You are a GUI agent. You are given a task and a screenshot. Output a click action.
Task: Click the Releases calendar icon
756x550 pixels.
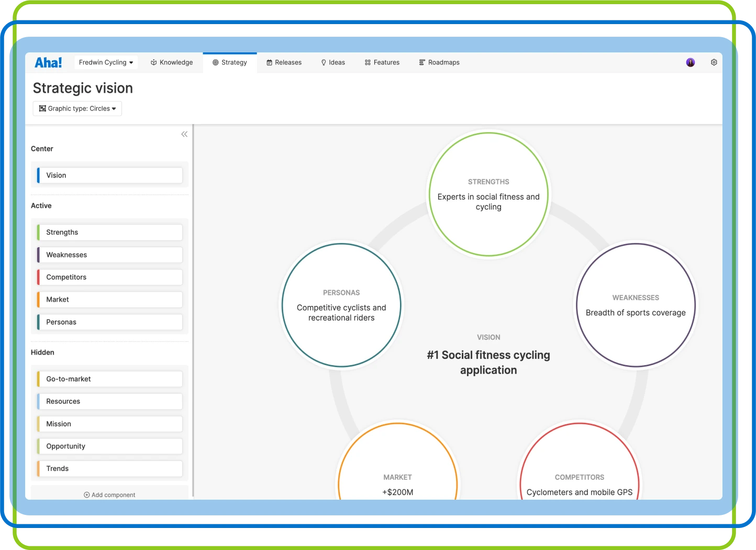click(x=270, y=62)
